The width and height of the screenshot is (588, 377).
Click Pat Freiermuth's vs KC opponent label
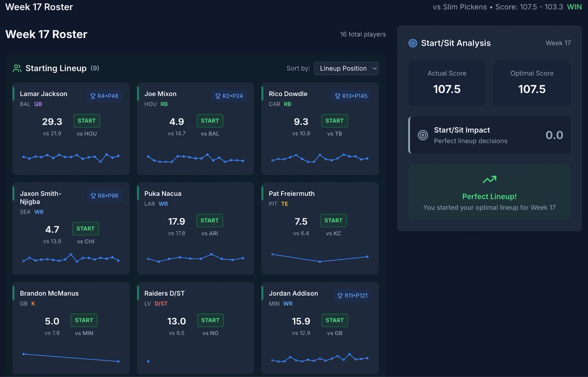click(x=333, y=234)
